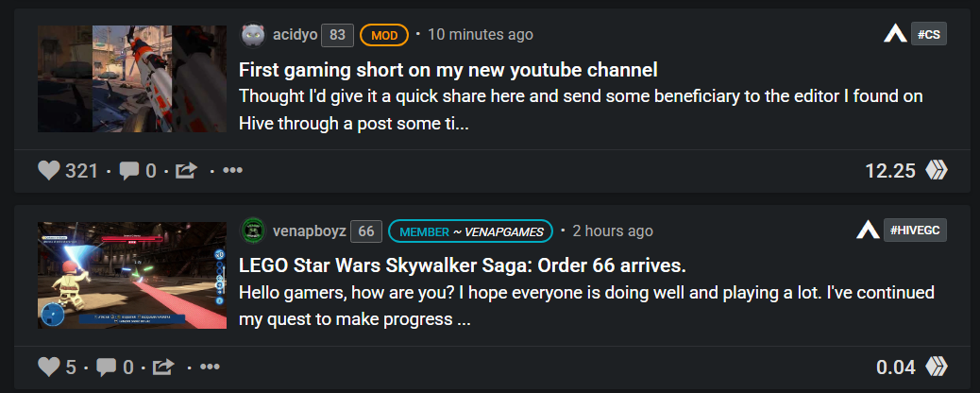Click the MEMBER ~ VENAPGAMES badge

click(470, 231)
